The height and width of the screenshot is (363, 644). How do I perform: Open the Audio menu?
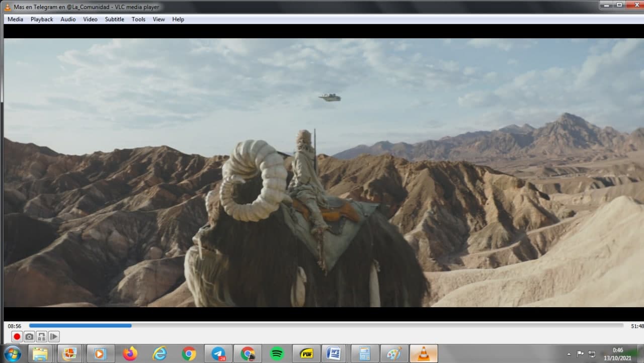click(68, 19)
